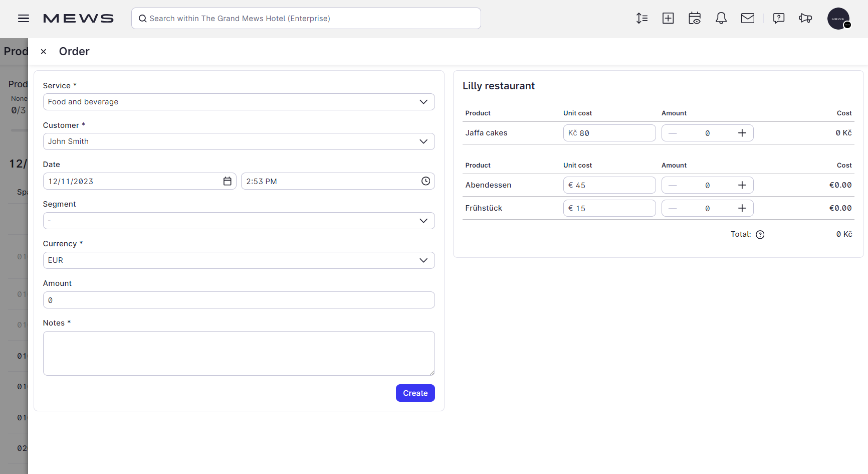Open the Currency dropdown showing EUR
Viewport: 868px width, 474px height.
click(239, 260)
